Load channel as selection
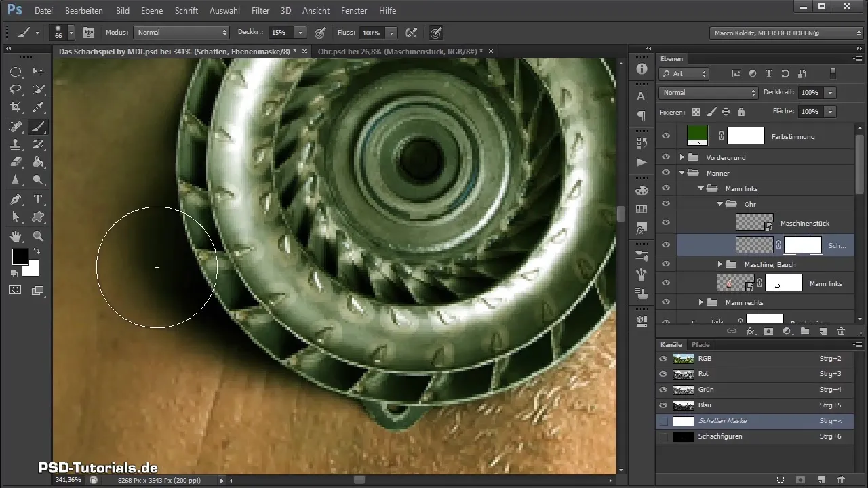This screenshot has width=868, height=488. 781,479
